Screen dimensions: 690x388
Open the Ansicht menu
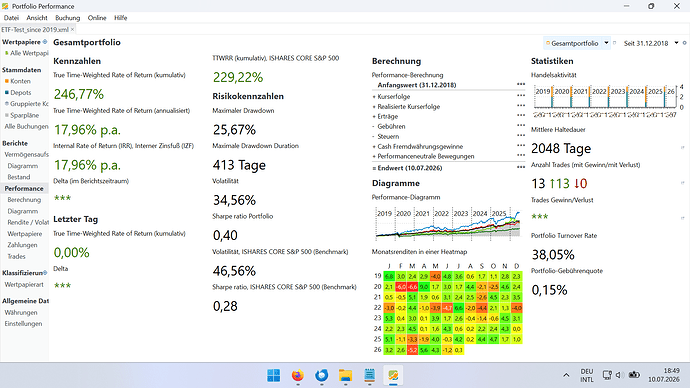[37, 18]
